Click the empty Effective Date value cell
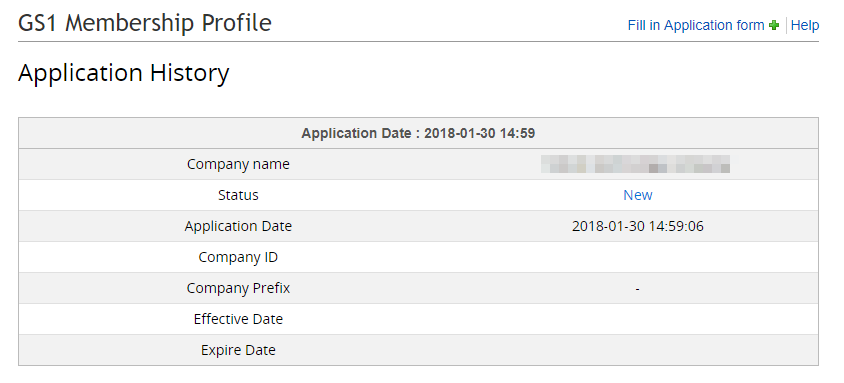This screenshot has width=844, height=383. click(638, 319)
